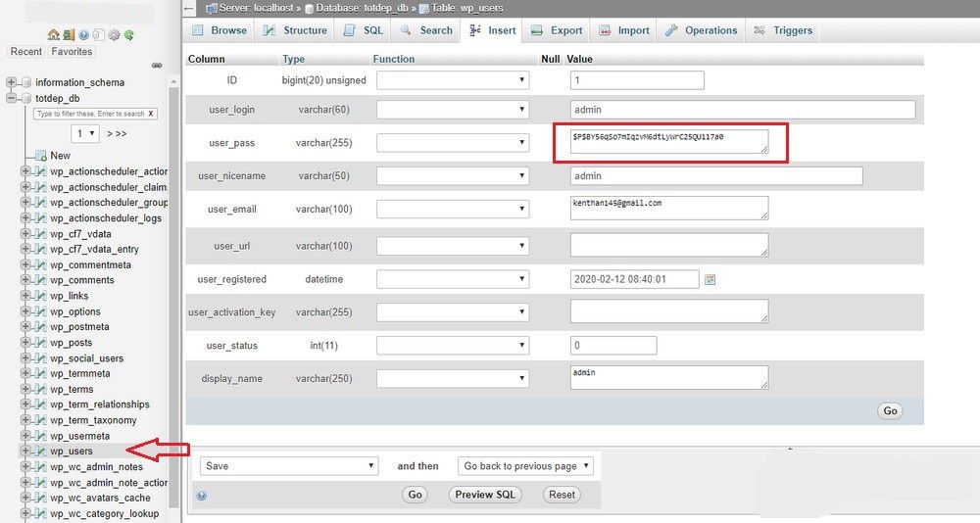980x523 pixels.
Task: Click the navigation panel vertical scrollbar
Action: (x=173, y=297)
